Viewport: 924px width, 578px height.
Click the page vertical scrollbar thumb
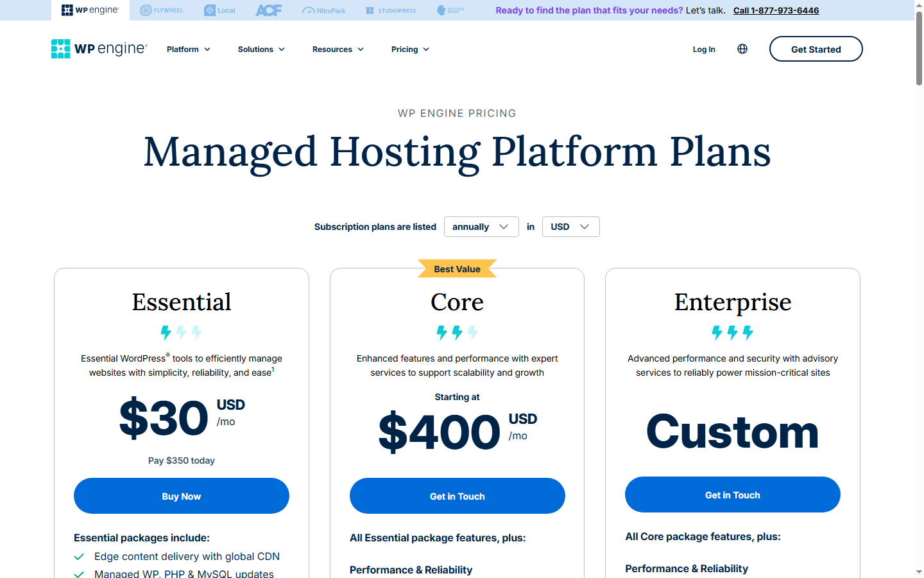(x=919, y=48)
